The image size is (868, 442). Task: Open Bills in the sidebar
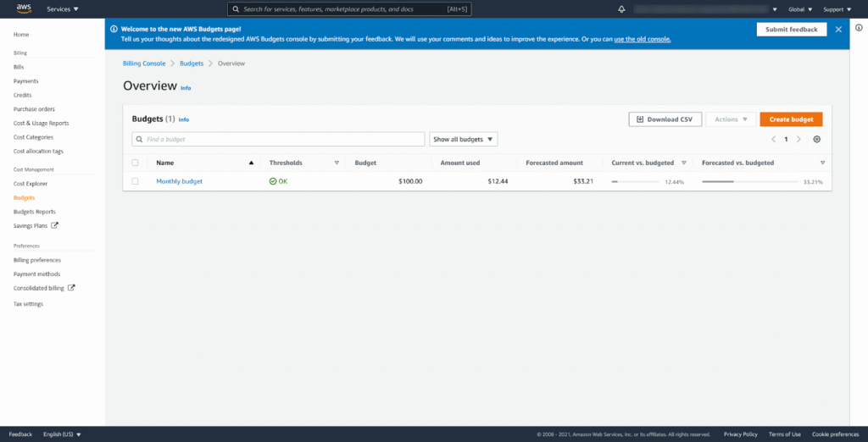click(19, 67)
